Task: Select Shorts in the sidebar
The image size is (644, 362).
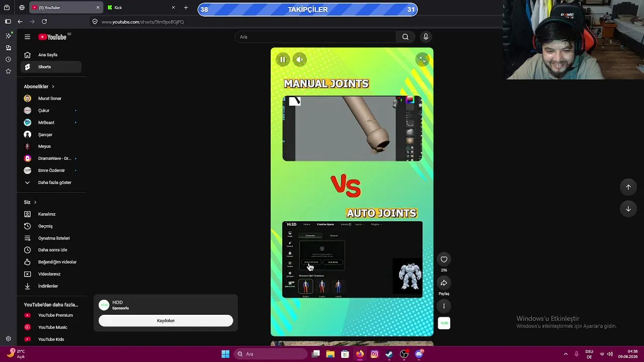Action: point(51,67)
